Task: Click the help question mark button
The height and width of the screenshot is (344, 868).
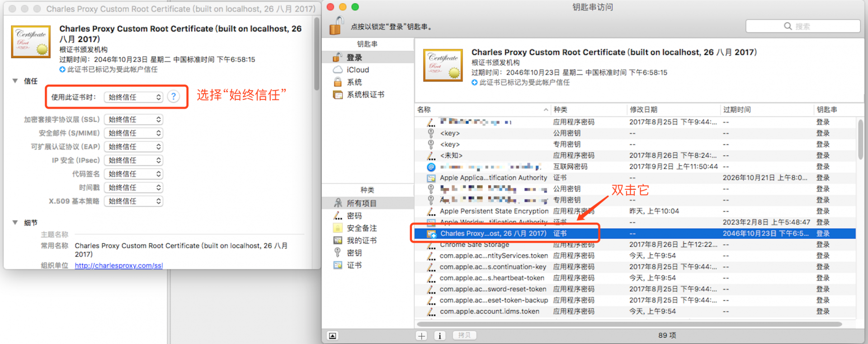Action: click(x=174, y=97)
